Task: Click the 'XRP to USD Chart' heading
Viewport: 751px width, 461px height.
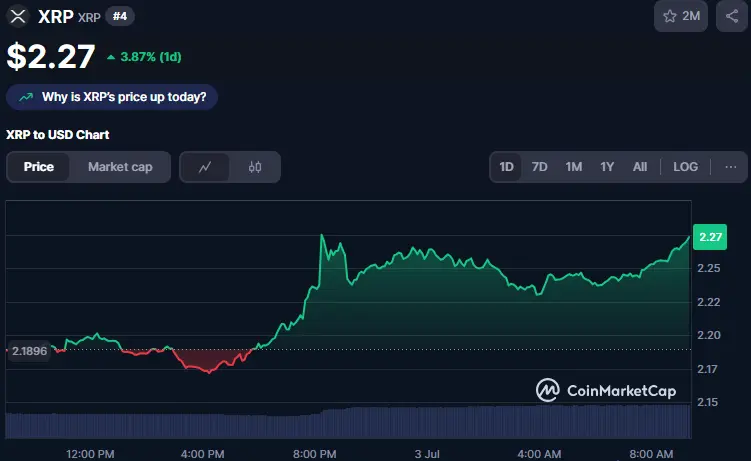Action: point(57,135)
